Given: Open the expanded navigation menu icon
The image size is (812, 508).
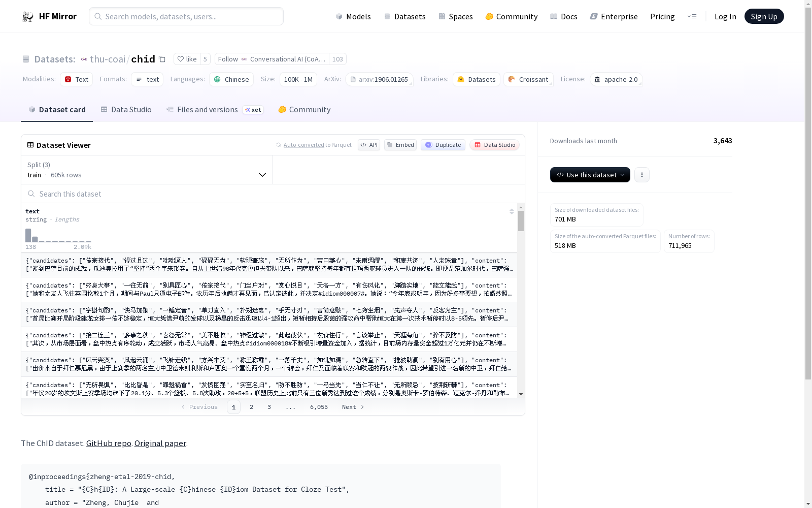Looking at the screenshot, I should 692,16.
